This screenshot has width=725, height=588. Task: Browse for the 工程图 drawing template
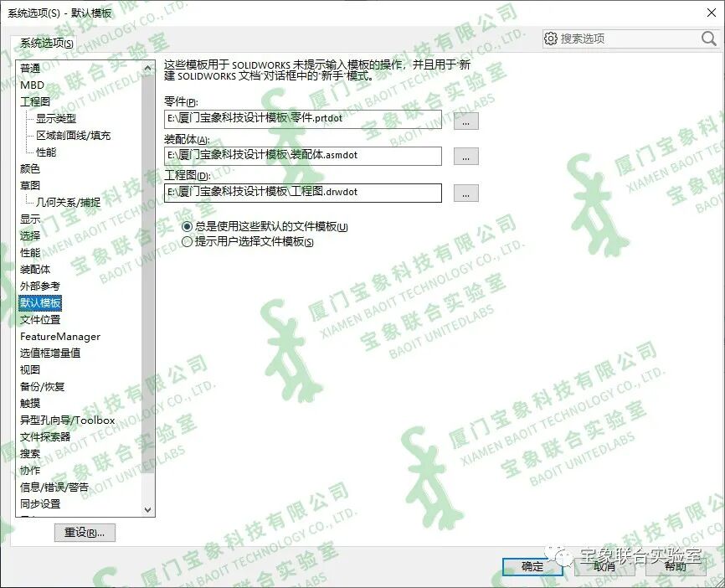466,193
